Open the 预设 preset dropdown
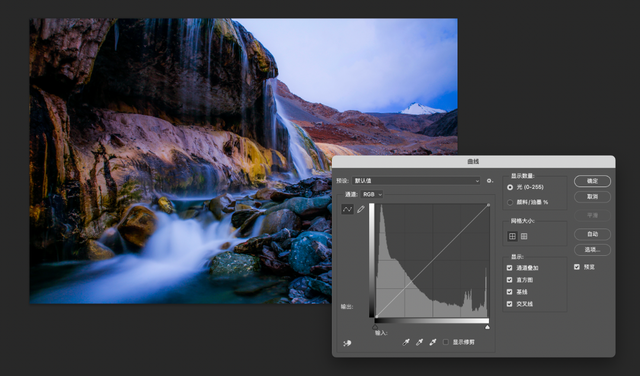Screen dimensions: 640x376 416,180
